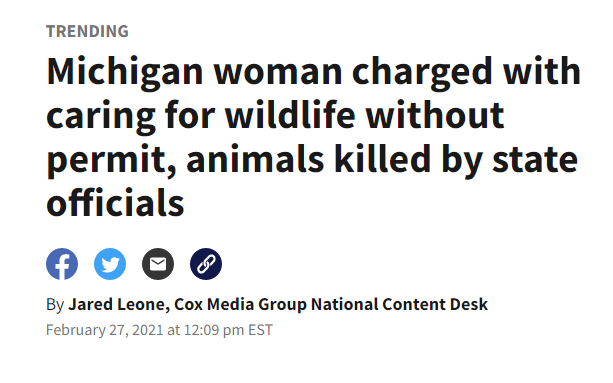Click the "EST" timezone text

point(260,330)
